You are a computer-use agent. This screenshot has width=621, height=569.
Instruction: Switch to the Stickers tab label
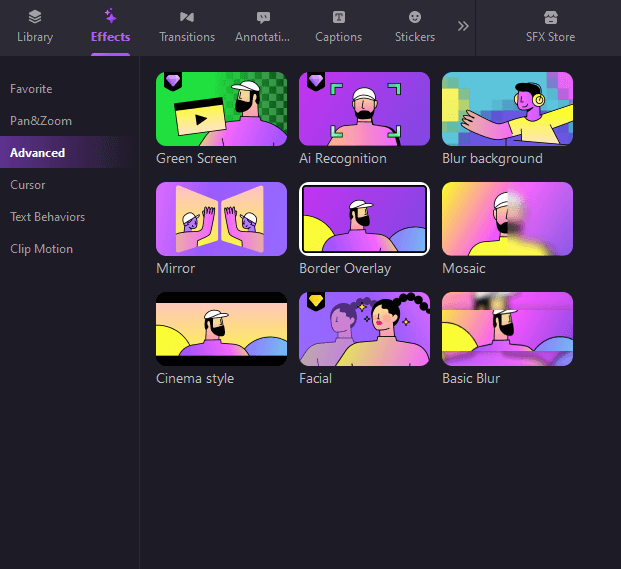pyautogui.click(x=415, y=37)
